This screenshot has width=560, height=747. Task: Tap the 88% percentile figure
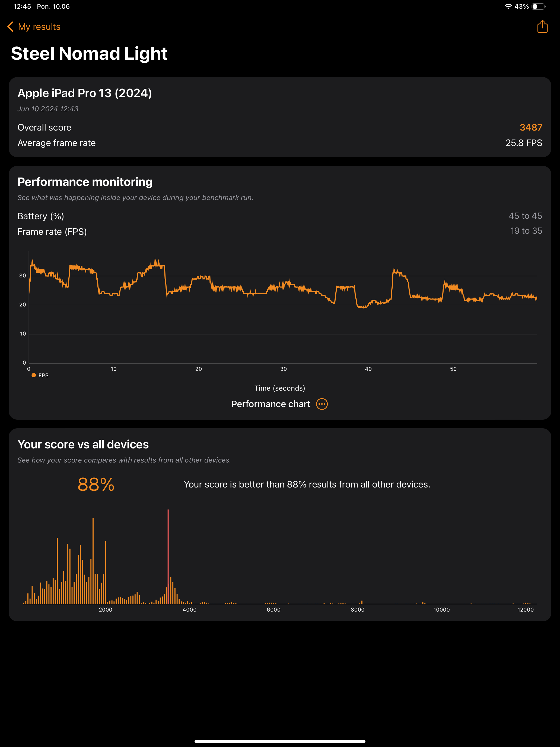(96, 484)
